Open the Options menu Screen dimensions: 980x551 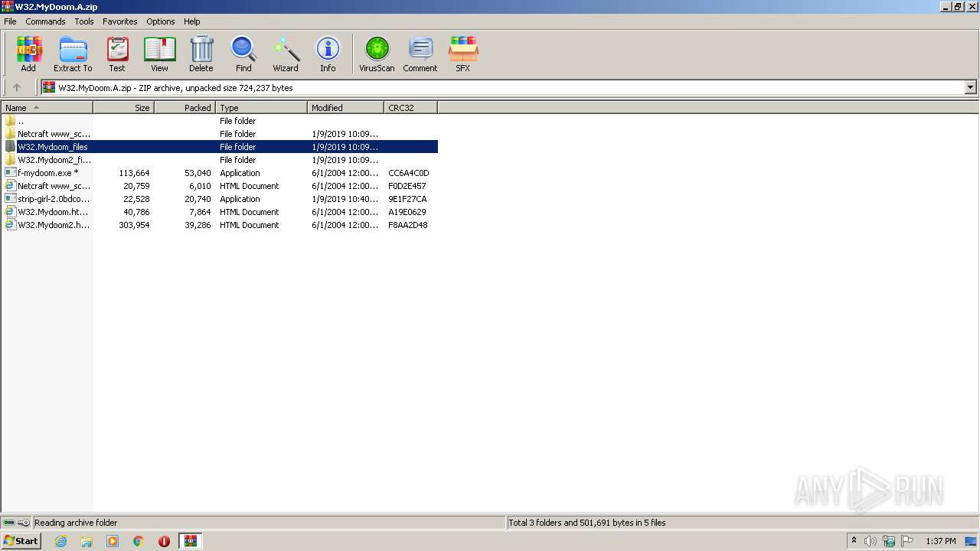point(161,21)
